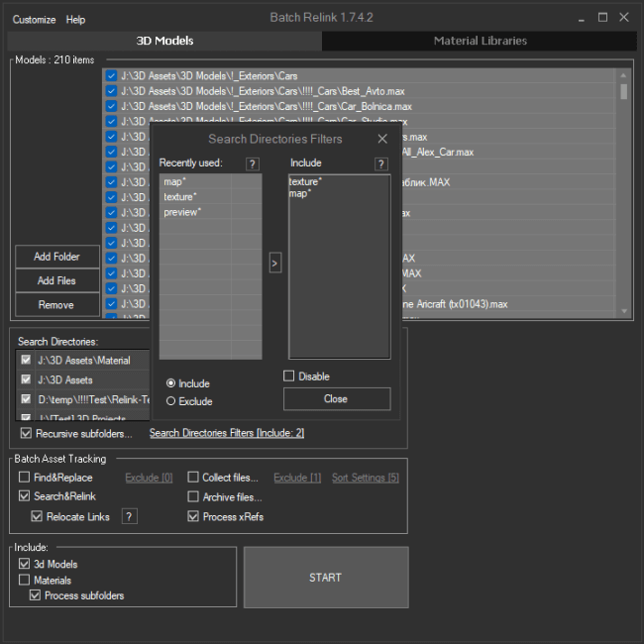Click the Add Folder button
The height and width of the screenshot is (644, 644).
pyautogui.click(x=57, y=257)
